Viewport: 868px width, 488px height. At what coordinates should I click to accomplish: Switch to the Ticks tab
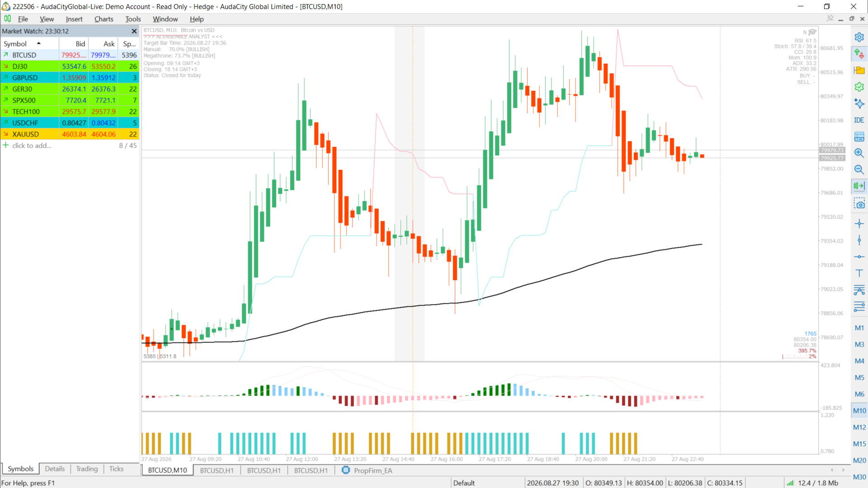point(116,469)
